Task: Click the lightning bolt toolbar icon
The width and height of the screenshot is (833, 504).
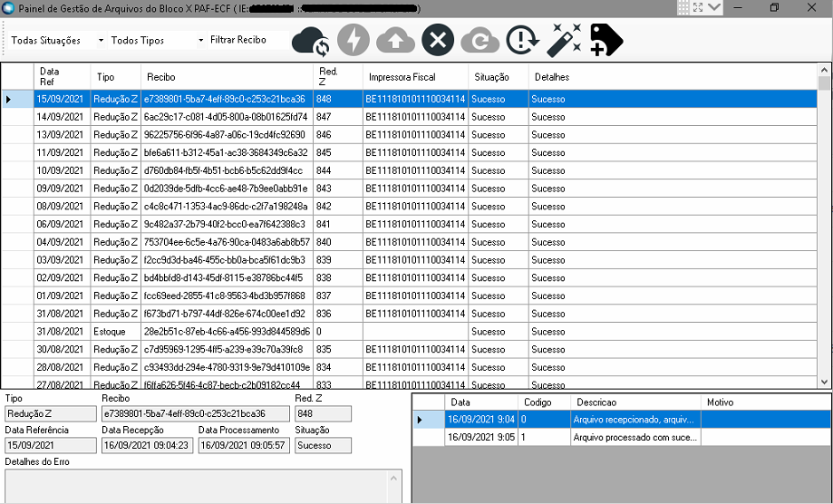Action: click(354, 40)
